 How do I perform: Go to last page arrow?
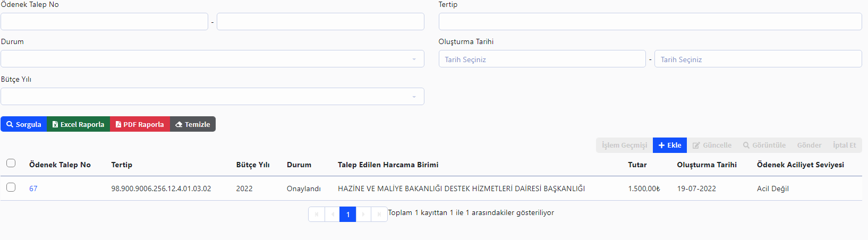pyautogui.click(x=379, y=215)
